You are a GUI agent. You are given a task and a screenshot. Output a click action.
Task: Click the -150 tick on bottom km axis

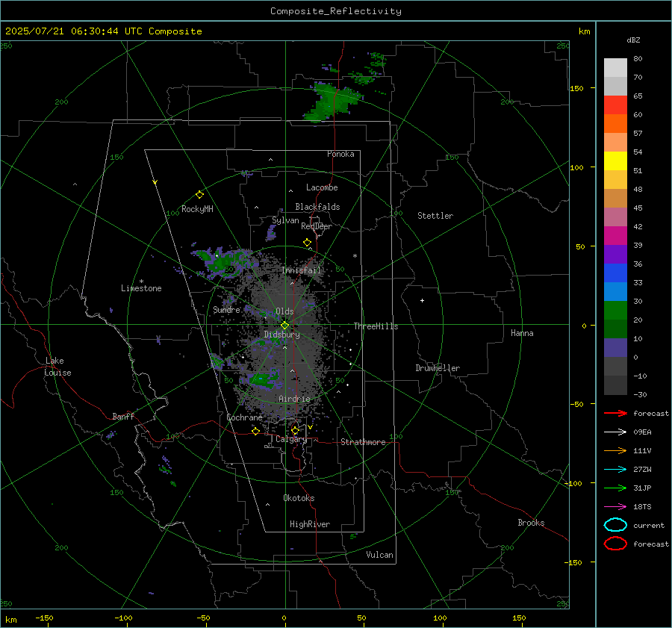(x=44, y=618)
